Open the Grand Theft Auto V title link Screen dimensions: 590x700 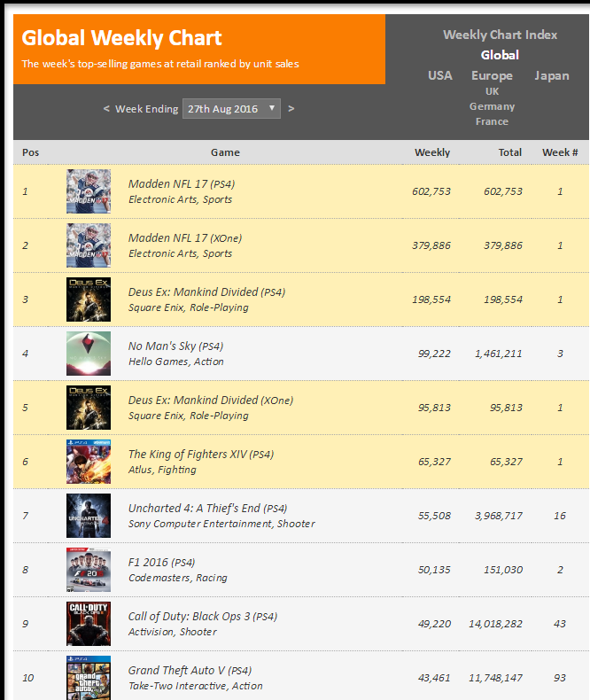click(190, 670)
